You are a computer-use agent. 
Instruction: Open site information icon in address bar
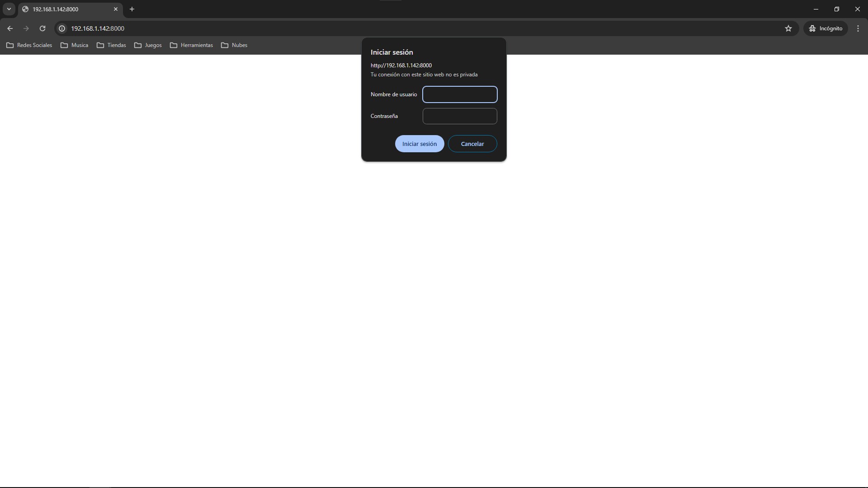[62, 28]
